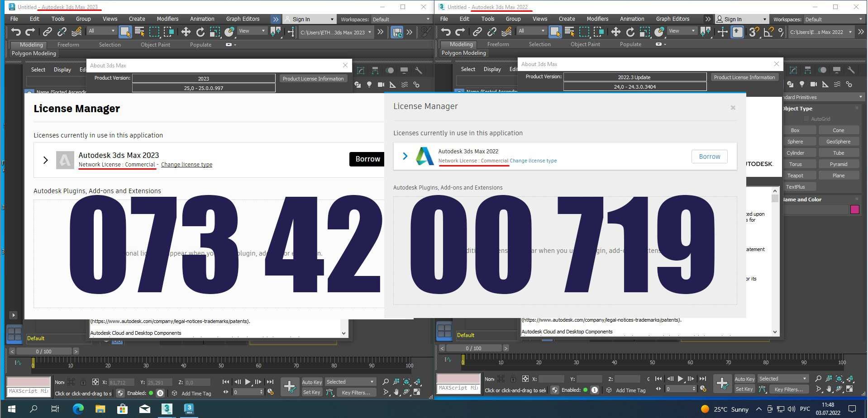Viewport: 868px width, 418px height.
Task: Select the Link tool in 3ds Max 2023
Action: [47, 32]
